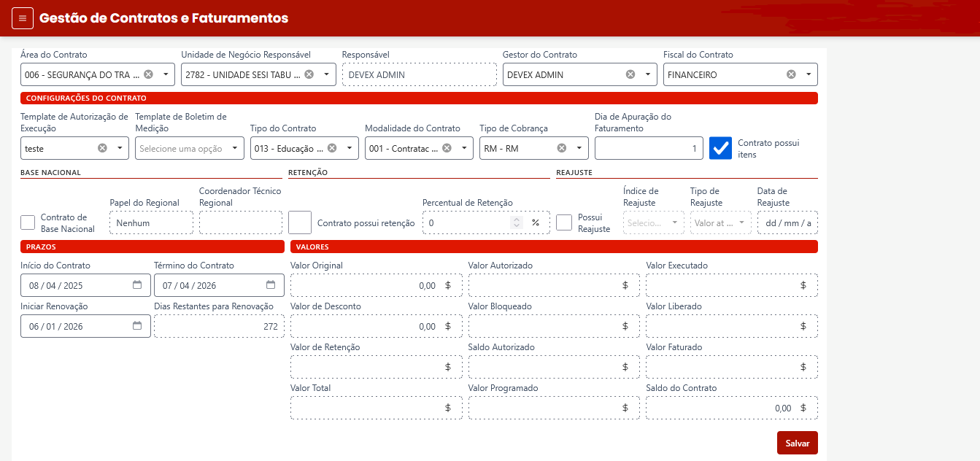Viewport: 980px width, 461px height.
Task: Clear the Fiscal do Contrato selection
Action: click(791, 74)
